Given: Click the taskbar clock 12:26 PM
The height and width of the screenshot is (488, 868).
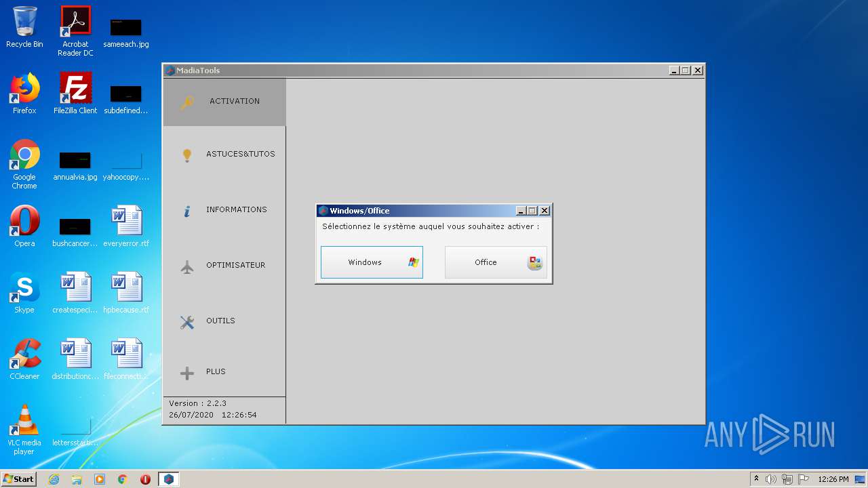Looking at the screenshot, I should point(833,479).
